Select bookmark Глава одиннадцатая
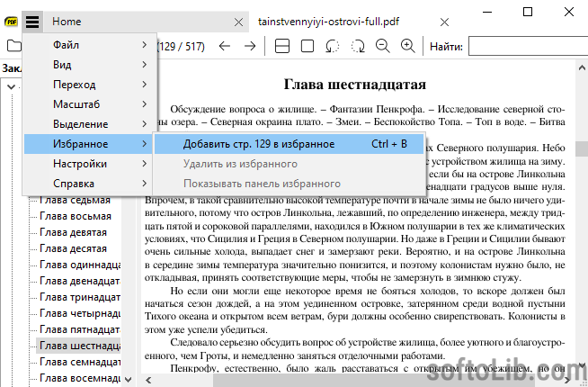Screen dimensions: 588x387 pyautogui.click(x=79, y=265)
